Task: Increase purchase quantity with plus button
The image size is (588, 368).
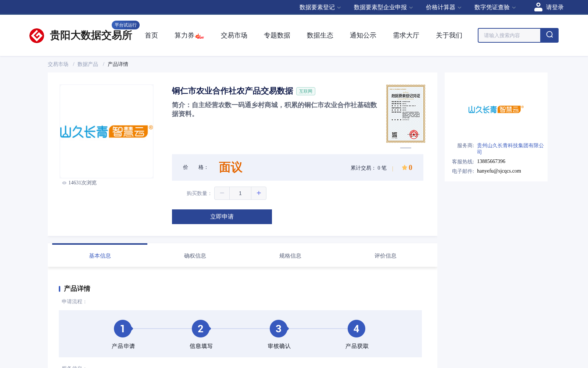Action: (x=259, y=193)
